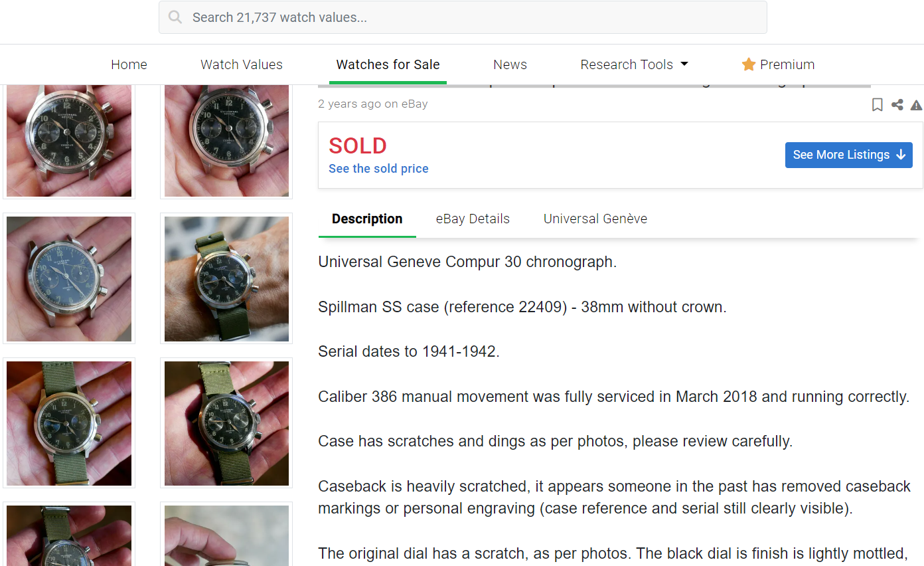This screenshot has width=924, height=566.
Task: Open the Watch Values menu item
Action: point(242,64)
